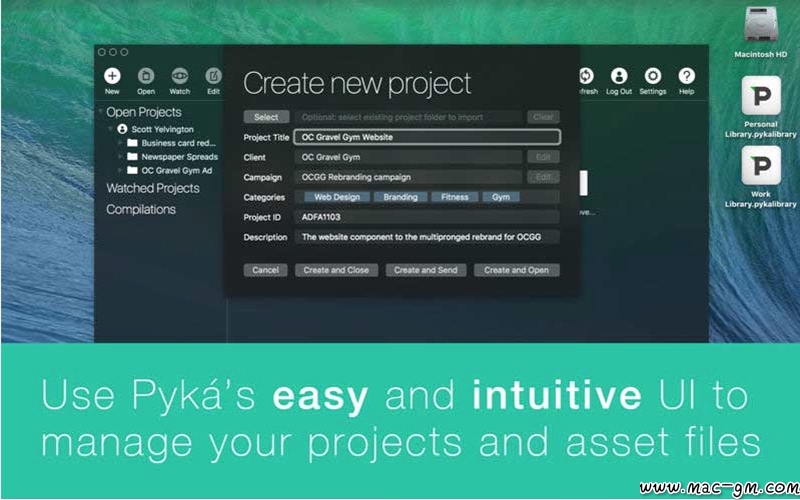Click the Description text field
Screen dimensions: 800x500
pyautogui.click(x=427, y=237)
